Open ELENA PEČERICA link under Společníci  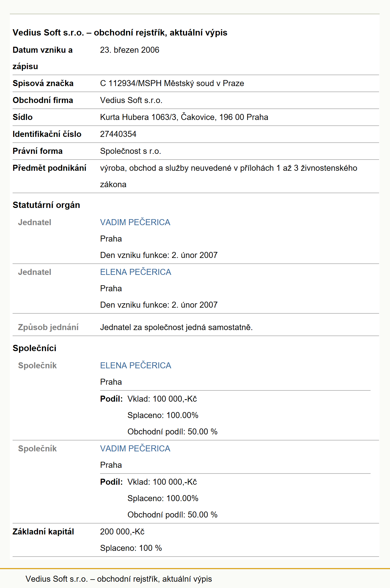(136, 365)
